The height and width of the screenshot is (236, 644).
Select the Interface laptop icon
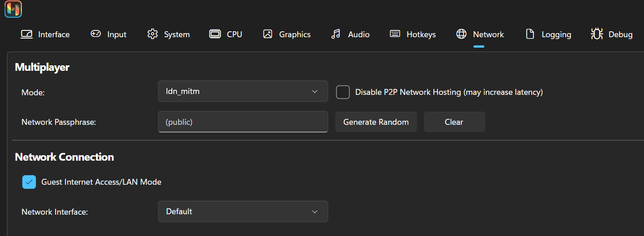click(27, 34)
